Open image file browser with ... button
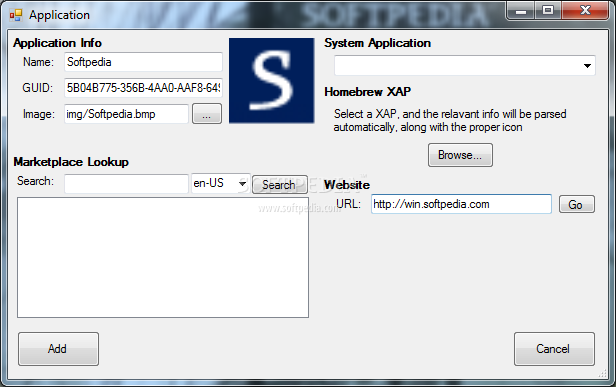The height and width of the screenshot is (387, 616). click(207, 114)
